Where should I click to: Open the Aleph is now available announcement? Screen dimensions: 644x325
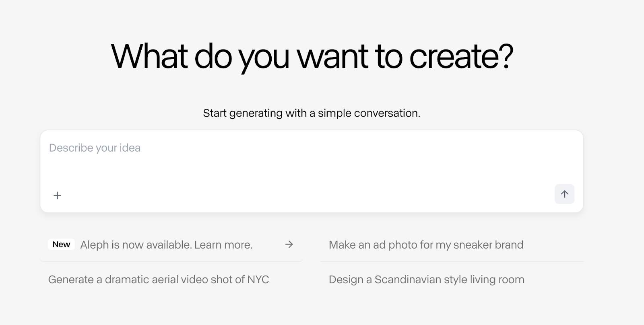tap(166, 245)
